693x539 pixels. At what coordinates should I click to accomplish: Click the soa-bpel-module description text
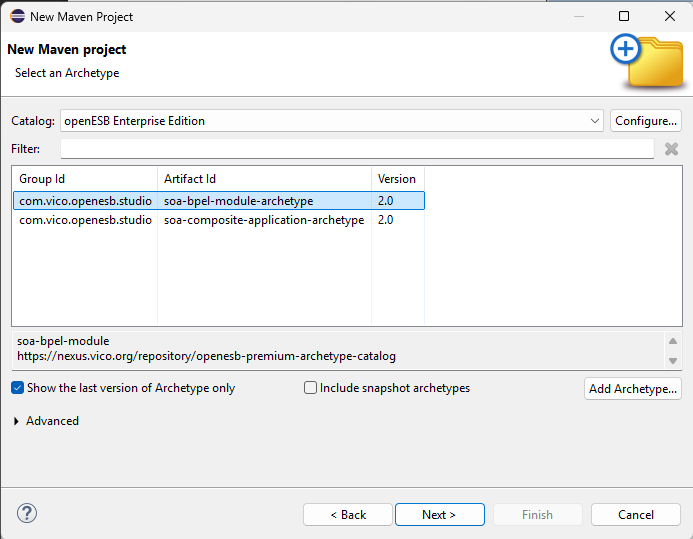pos(63,341)
